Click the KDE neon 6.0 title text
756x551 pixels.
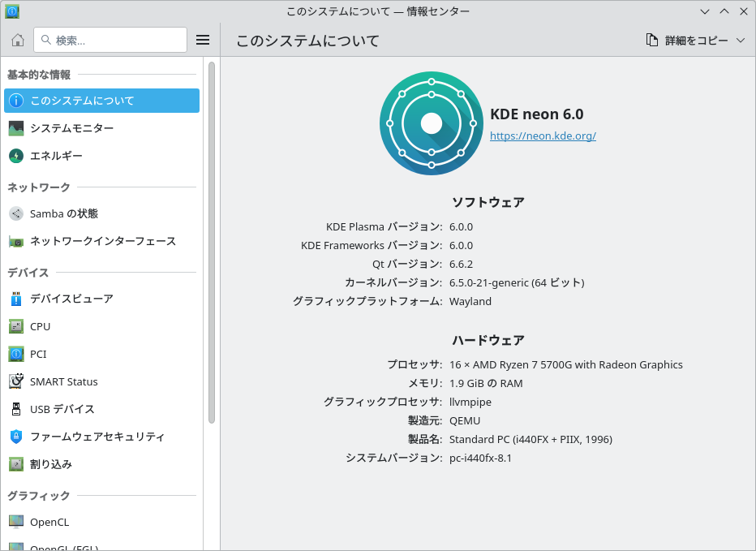coord(537,114)
